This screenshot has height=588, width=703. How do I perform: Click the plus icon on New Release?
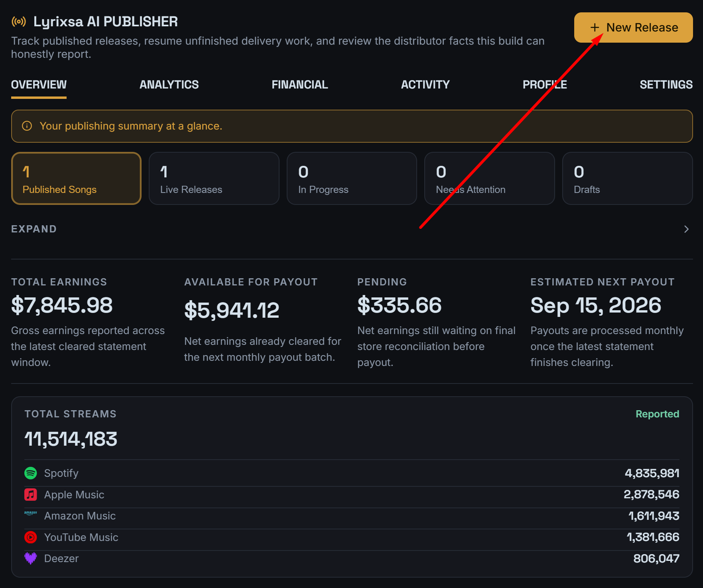595,28
